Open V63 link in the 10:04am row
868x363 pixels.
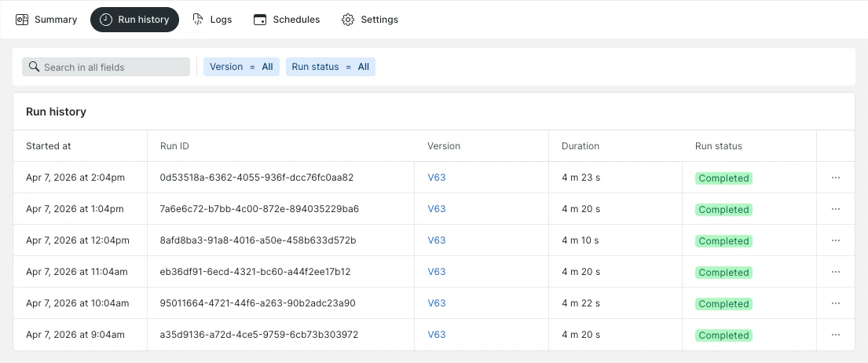click(437, 303)
